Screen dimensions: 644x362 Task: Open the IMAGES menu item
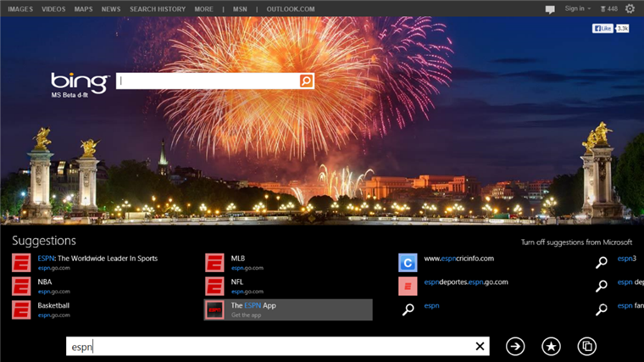click(x=20, y=9)
